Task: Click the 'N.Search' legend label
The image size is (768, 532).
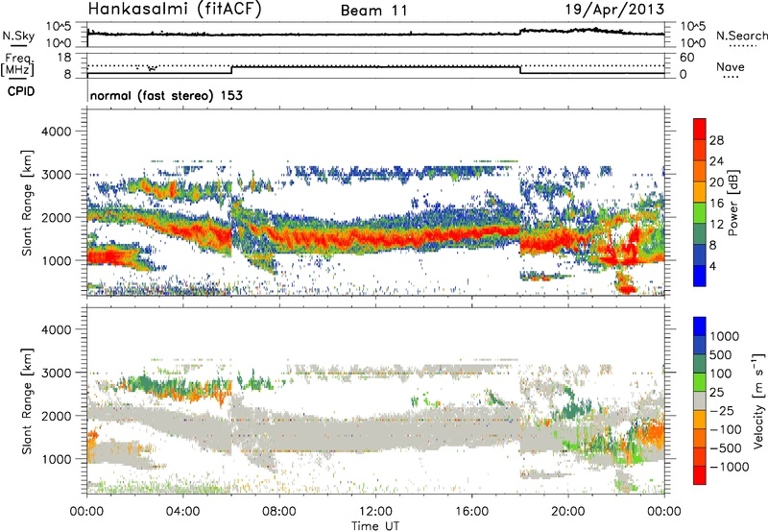Action: (x=741, y=36)
